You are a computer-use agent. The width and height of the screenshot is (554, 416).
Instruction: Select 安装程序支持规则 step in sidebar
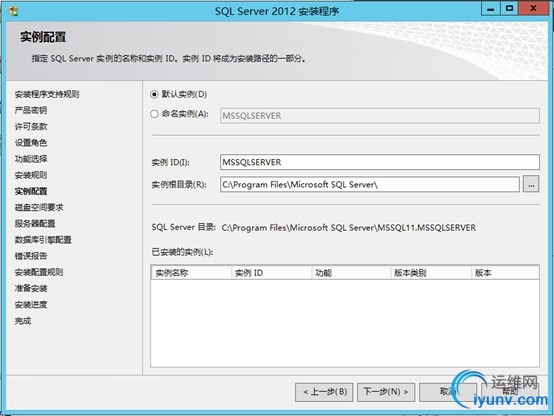47,94
